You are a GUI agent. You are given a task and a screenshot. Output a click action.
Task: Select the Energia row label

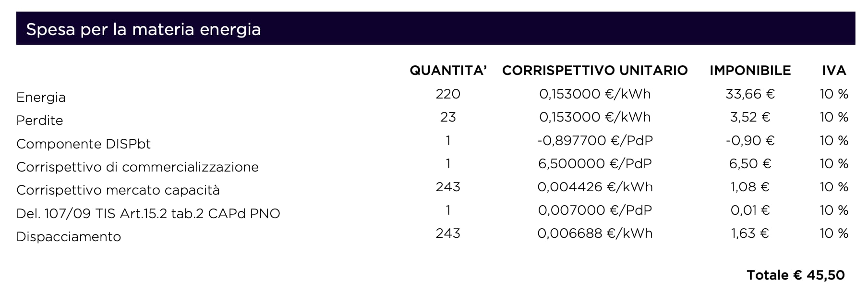click(41, 98)
